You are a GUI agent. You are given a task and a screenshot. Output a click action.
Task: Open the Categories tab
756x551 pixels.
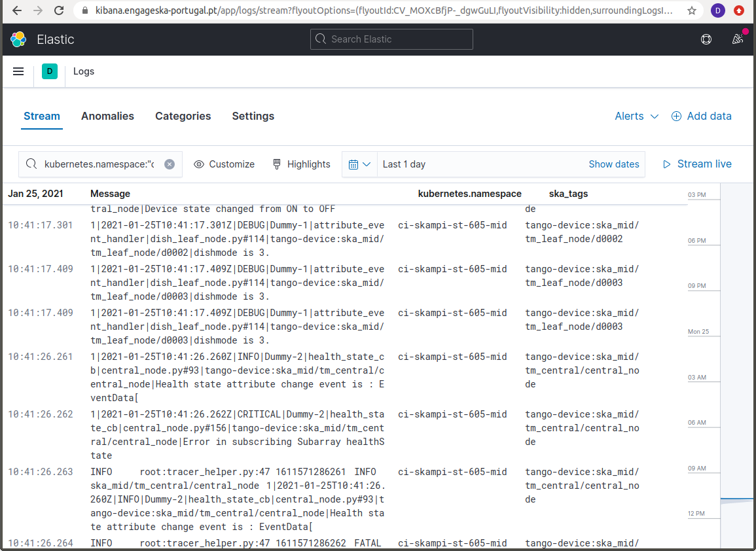[183, 116]
